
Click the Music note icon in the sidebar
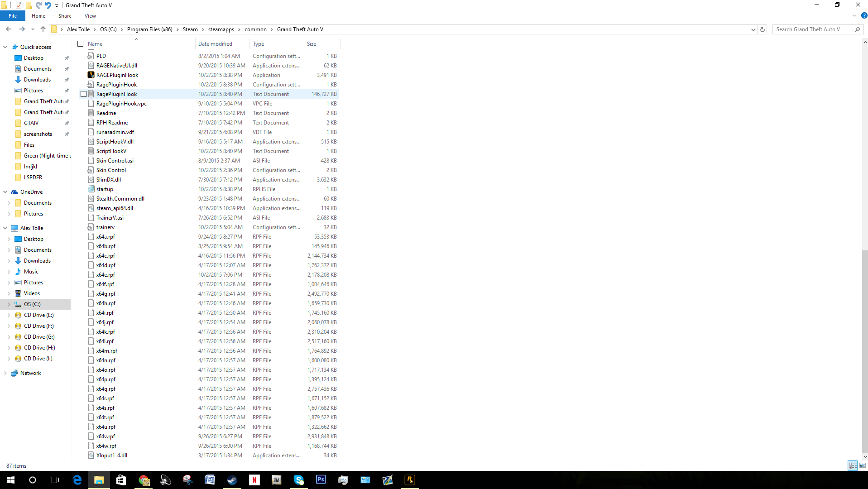[x=18, y=272]
